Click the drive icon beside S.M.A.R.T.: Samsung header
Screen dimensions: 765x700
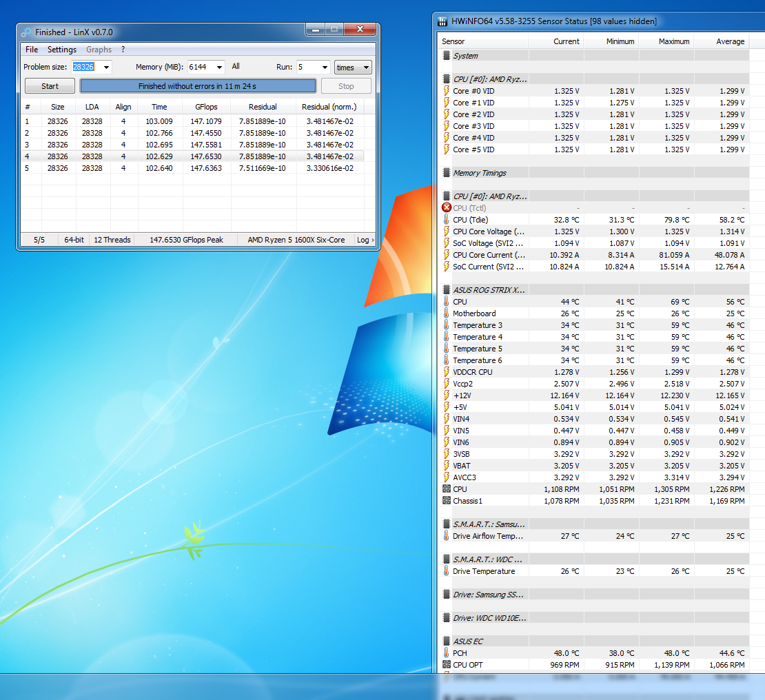pos(447,524)
